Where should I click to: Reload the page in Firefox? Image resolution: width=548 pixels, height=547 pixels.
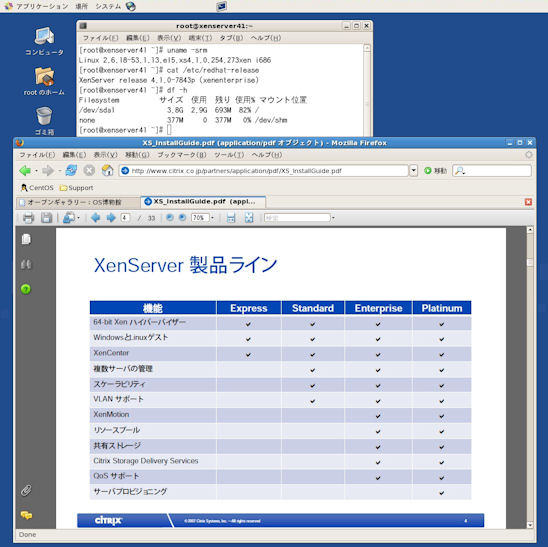(x=71, y=170)
